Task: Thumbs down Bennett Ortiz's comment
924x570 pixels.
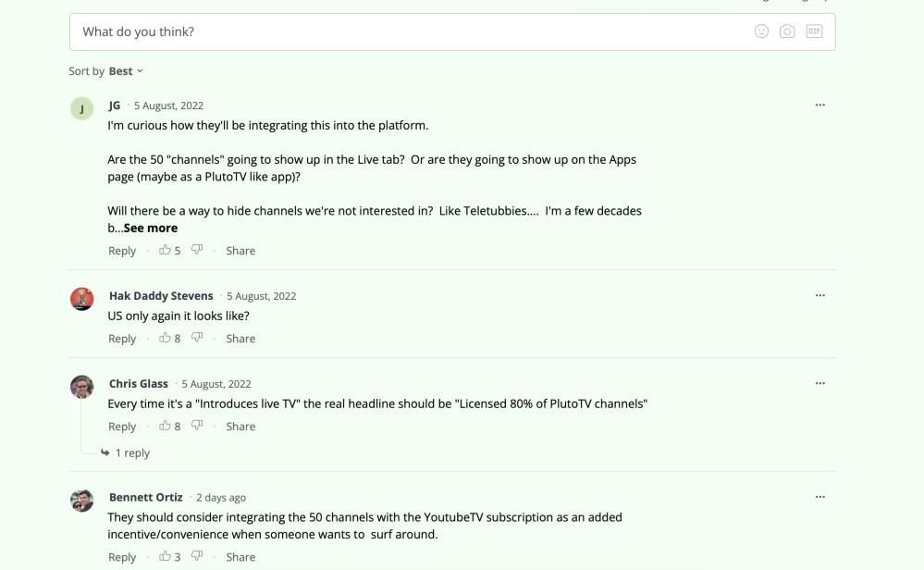Action: 197,556
